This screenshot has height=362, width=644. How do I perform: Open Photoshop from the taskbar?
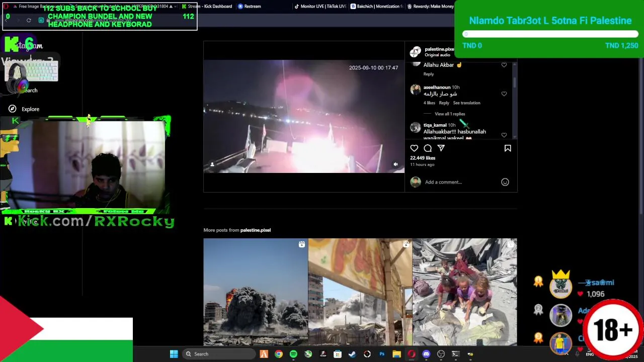[x=382, y=354]
